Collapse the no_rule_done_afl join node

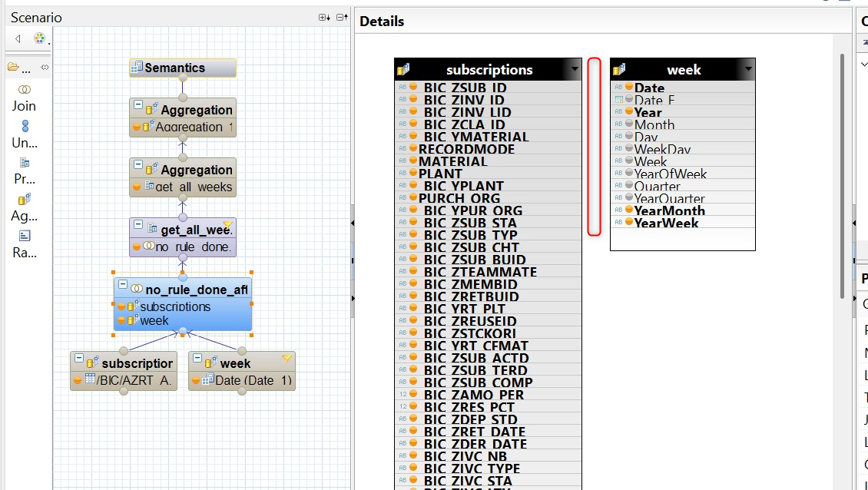click(x=122, y=285)
